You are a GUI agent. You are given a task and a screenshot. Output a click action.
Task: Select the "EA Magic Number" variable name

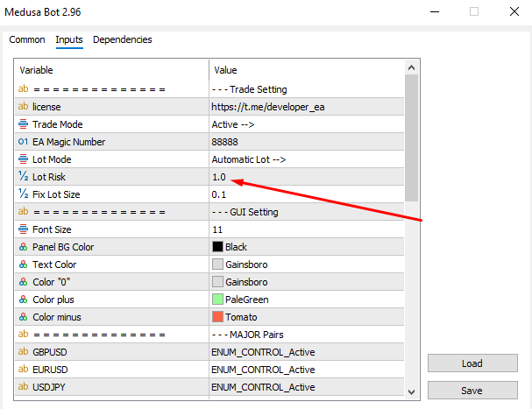click(x=68, y=142)
